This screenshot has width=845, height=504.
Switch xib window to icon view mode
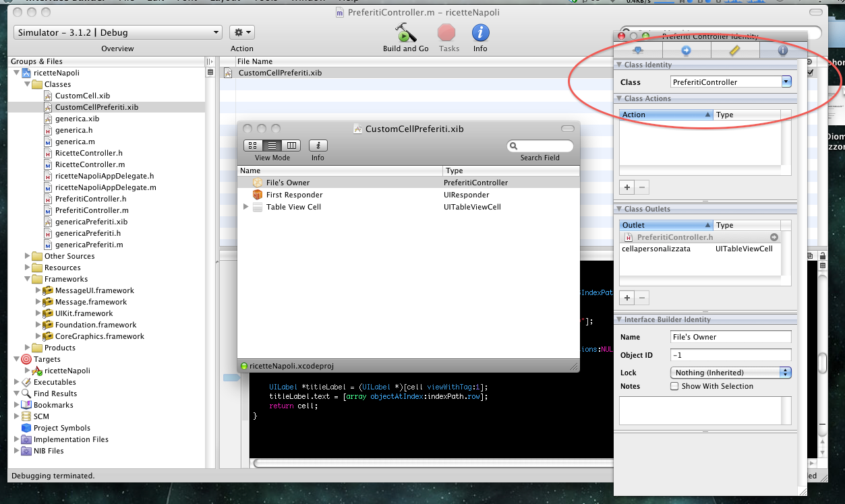click(253, 146)
